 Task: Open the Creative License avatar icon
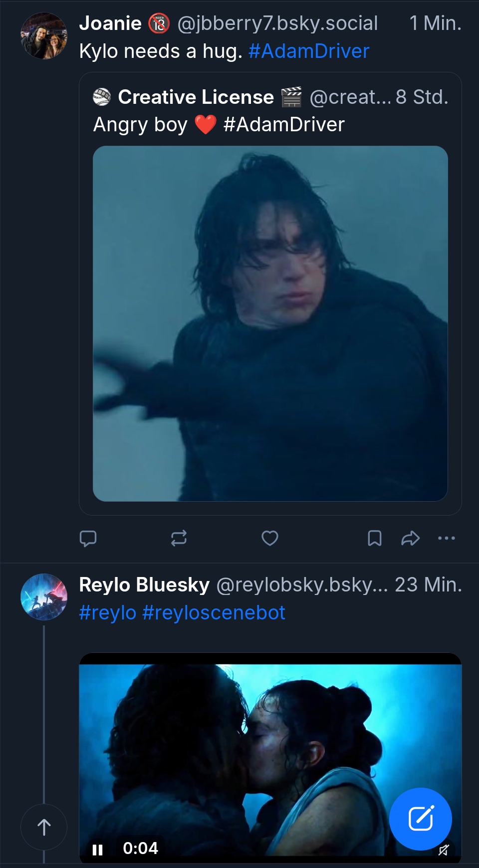pos(102,97)
